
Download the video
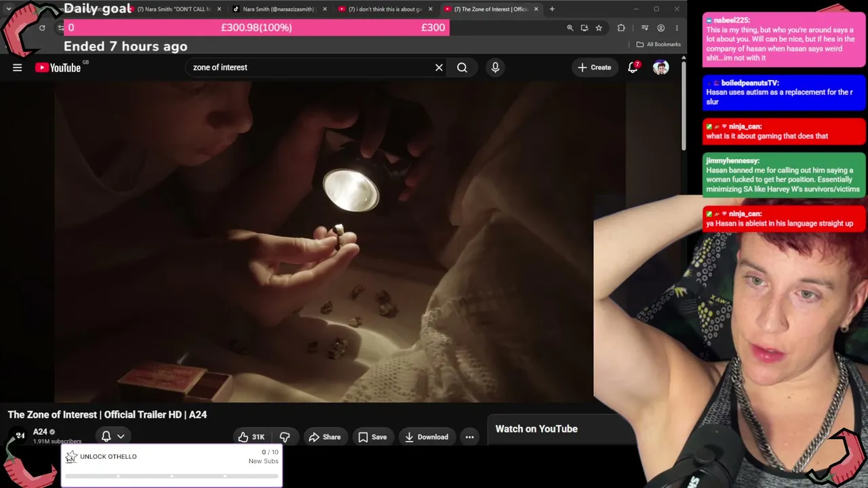click(427, 437)
